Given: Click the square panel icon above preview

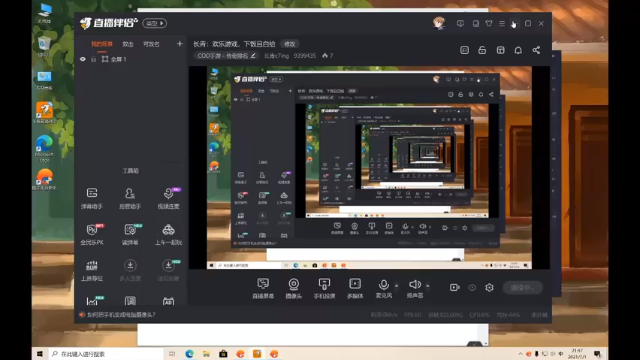Looking at the screenshot, I should (464, 50).
